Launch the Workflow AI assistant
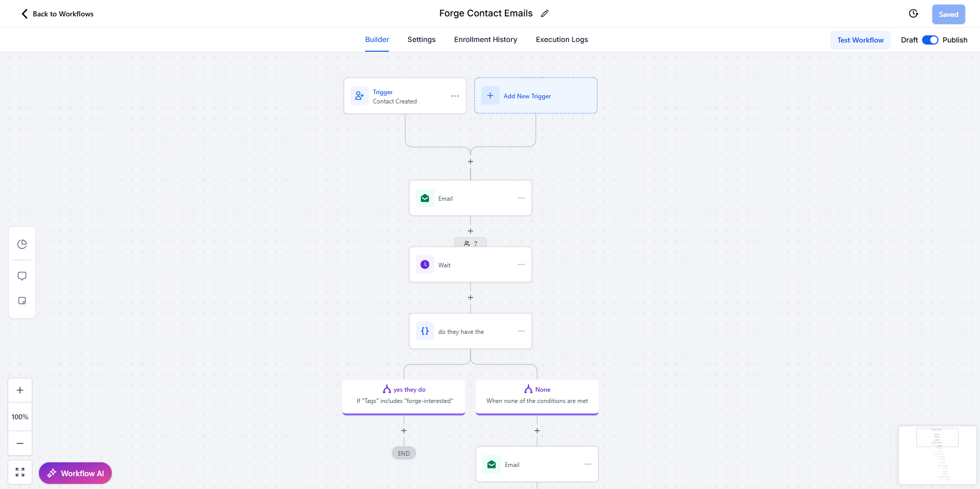 [75, 473]
